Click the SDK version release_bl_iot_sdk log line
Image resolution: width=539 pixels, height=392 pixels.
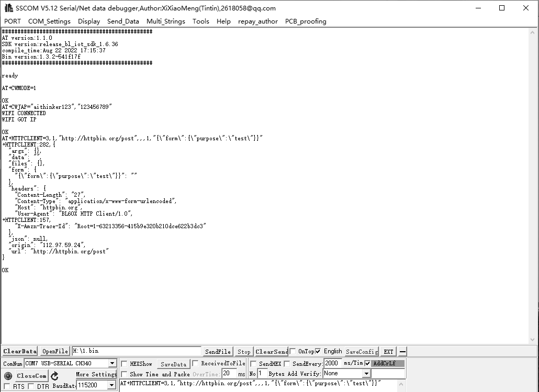(60, 44)
